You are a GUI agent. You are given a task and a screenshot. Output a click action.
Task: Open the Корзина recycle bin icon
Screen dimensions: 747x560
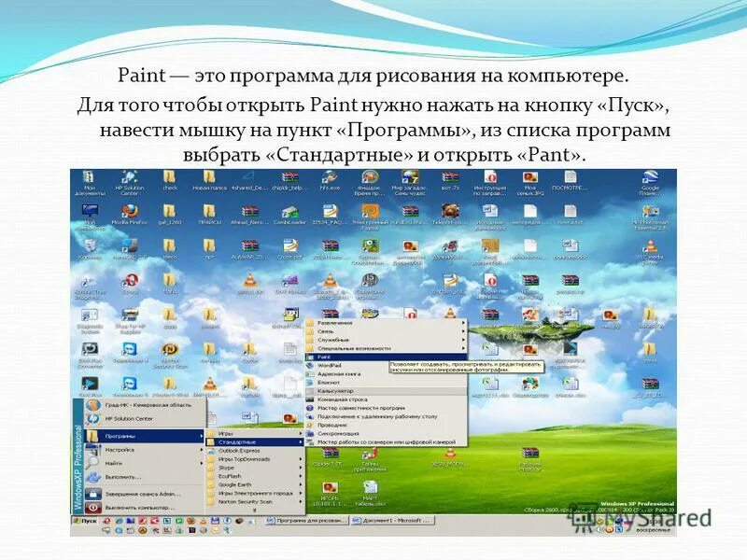pyautogui.click(x=89, y=249)
